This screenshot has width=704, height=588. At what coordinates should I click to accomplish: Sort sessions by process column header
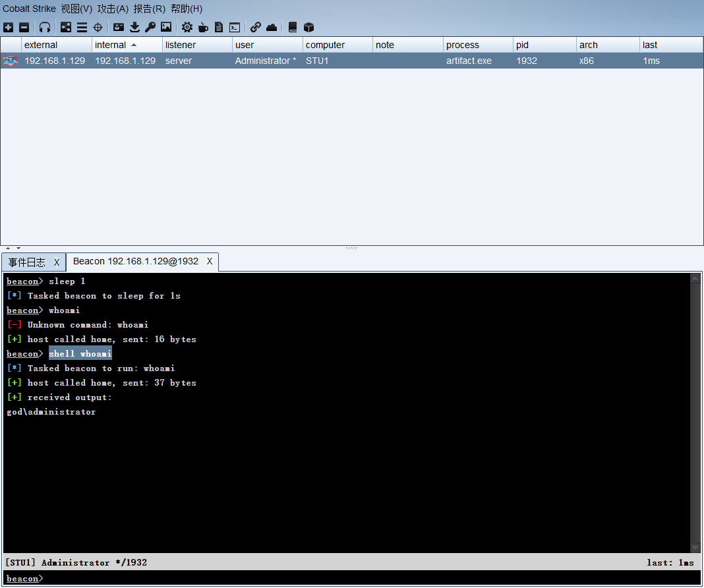(x=478, y=45)
